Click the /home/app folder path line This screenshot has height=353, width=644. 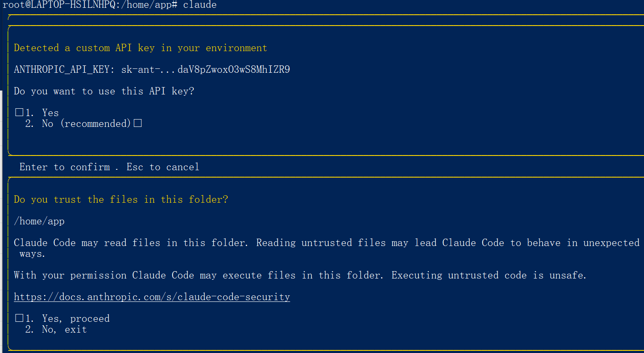(39, 221)
